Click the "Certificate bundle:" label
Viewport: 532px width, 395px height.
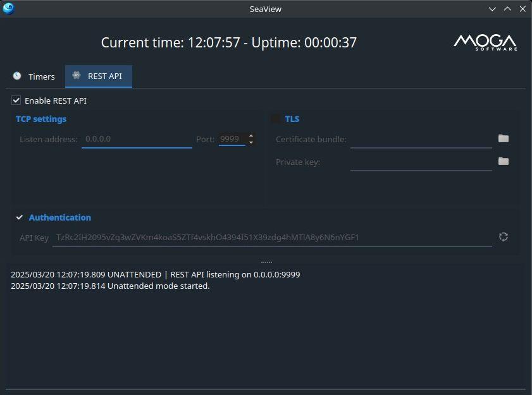pos(311,139)
